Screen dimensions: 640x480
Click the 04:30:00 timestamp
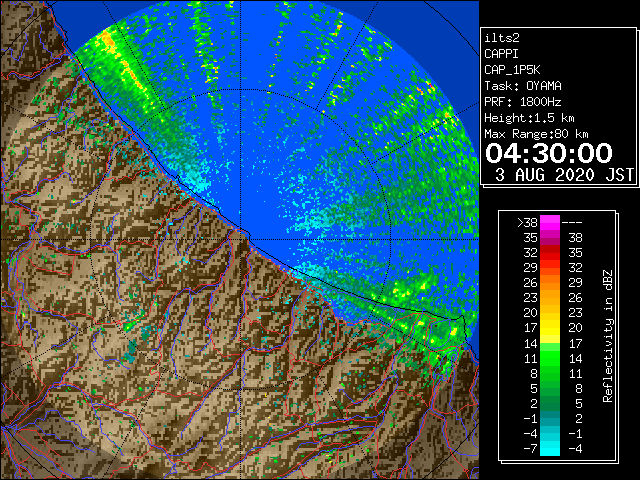549,153
